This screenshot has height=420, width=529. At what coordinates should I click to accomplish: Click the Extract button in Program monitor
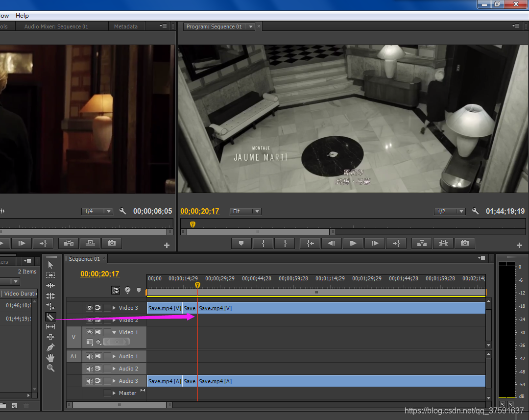(x=443, y=243)
